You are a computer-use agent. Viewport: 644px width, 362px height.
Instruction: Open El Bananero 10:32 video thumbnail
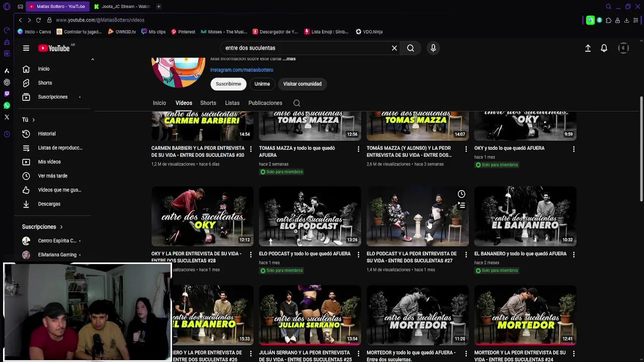click(x=525, y=216)
